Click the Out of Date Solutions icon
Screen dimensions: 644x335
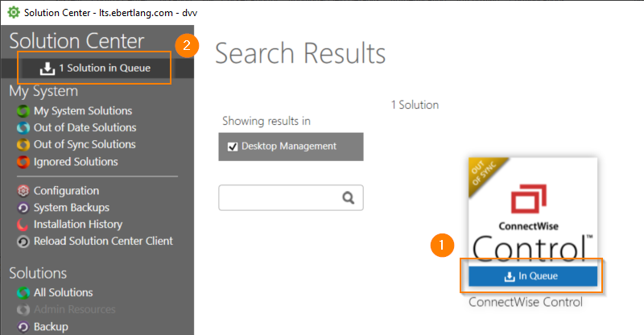23,128
